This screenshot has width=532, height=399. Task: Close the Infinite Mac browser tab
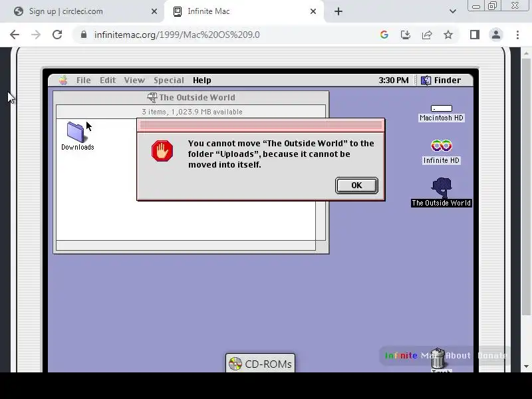313,11
